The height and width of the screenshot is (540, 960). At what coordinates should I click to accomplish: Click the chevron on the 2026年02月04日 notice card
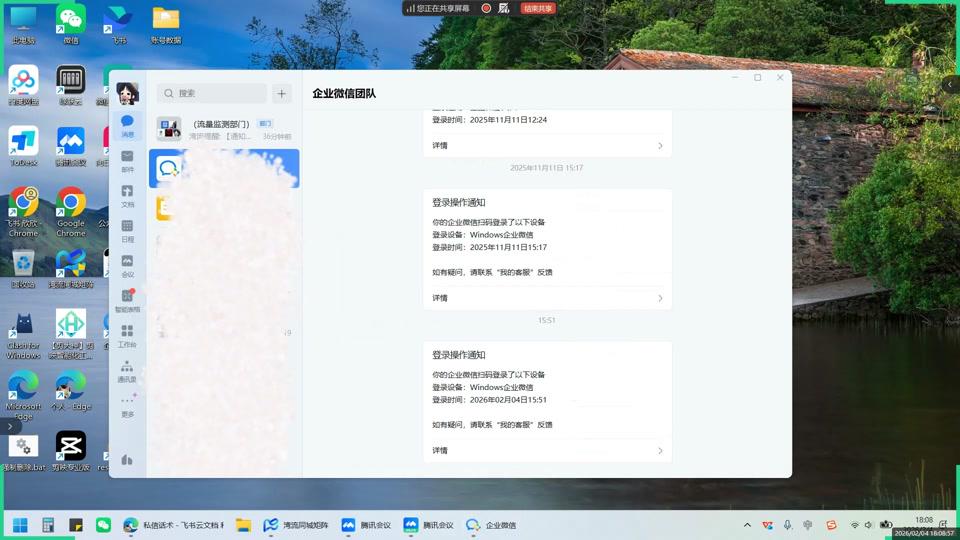[660, 451]
